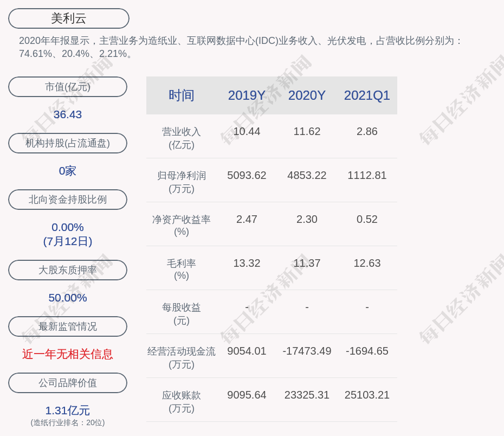The width and height of the screenshot is (504, 436).
Task: Click the red 近一年无相关信息 text
Action: [68, 354]
